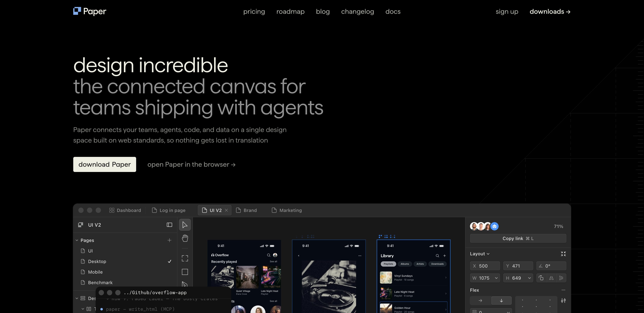This screenshot has width=644, height=313.
Task: Click the profile avatar in the Overflow screen
Action: 275,255
